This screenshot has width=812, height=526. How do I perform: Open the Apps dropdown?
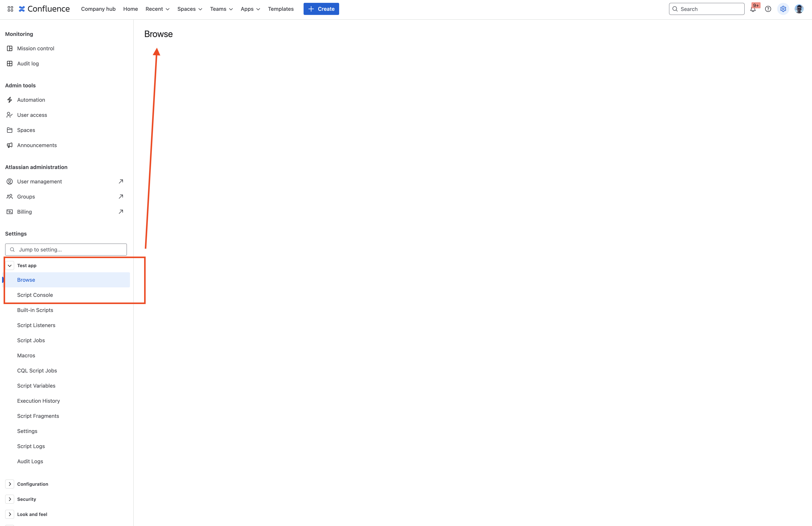point(250,9)
